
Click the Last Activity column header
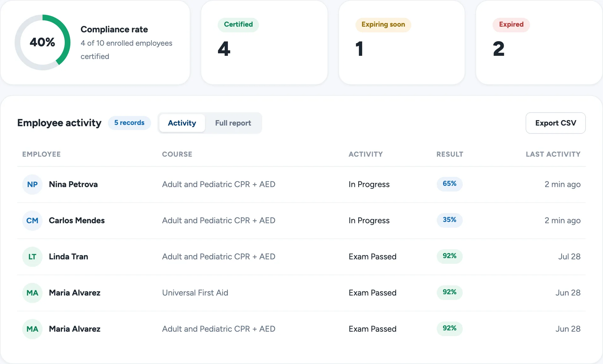(553, 154)
